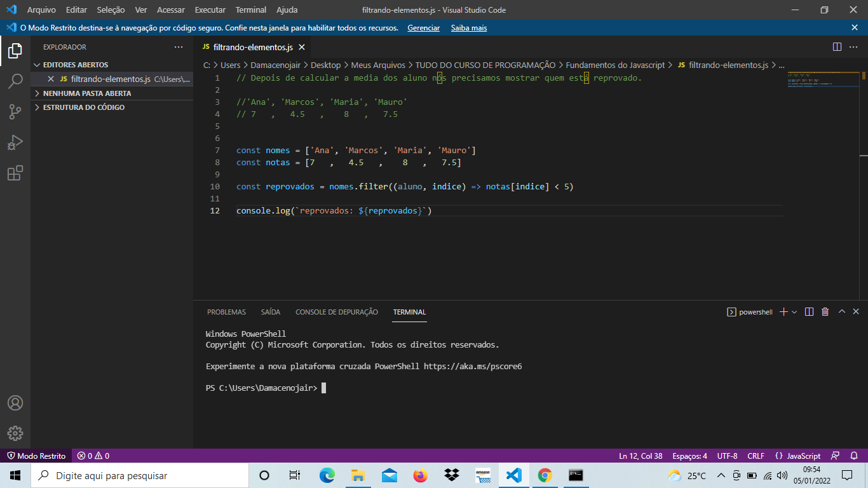Viewport: 868px width, 488px height.
Task: Click Desktop in the breadcrumb path
Action: [x=325, y=65]
